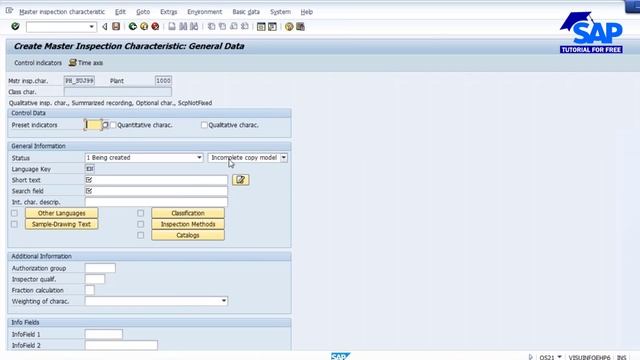Open the System menu
This screenshot has height=360, width=640.
280,12
